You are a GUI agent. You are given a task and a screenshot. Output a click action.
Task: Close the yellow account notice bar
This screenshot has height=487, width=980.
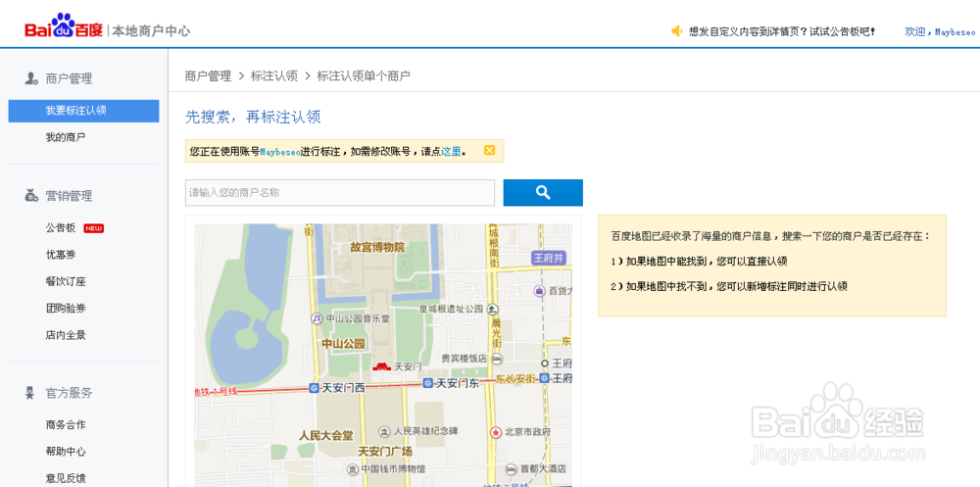click(489, 150)
